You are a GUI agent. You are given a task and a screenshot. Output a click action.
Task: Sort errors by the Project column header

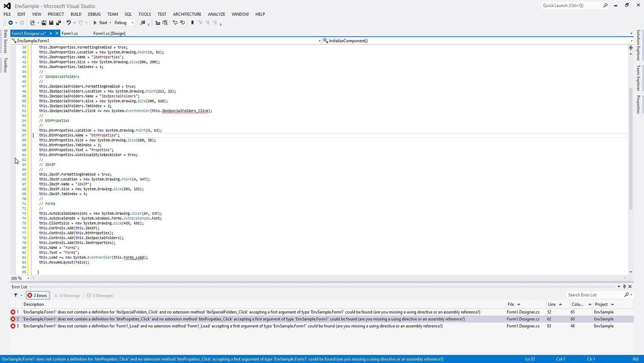tap(613, 305)
